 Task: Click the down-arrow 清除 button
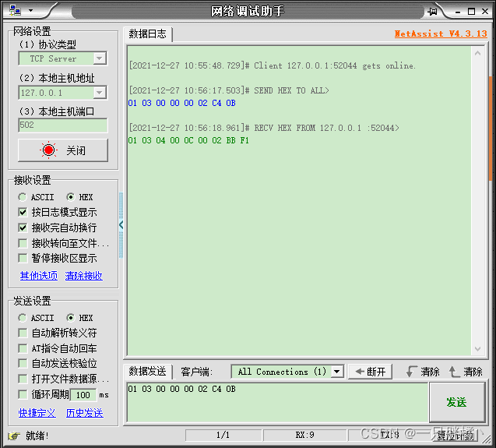coord(423,372)
